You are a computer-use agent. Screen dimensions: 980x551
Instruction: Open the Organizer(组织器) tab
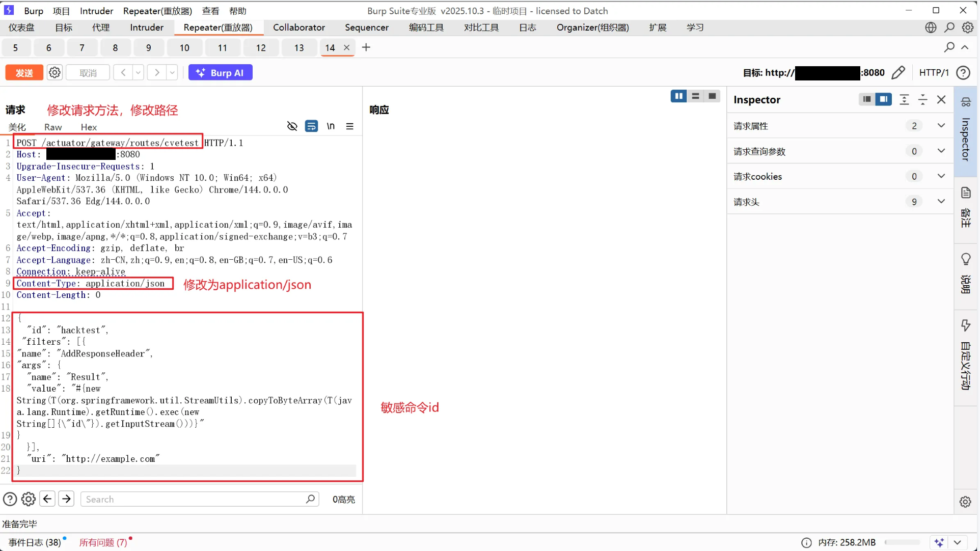592,27
